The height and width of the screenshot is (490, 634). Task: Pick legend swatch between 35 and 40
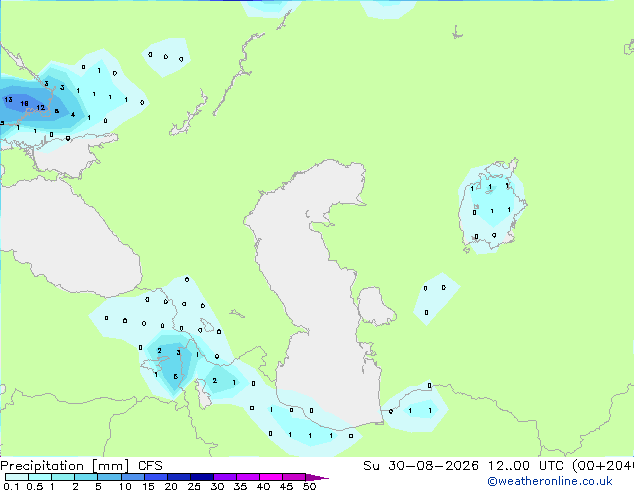248,477
